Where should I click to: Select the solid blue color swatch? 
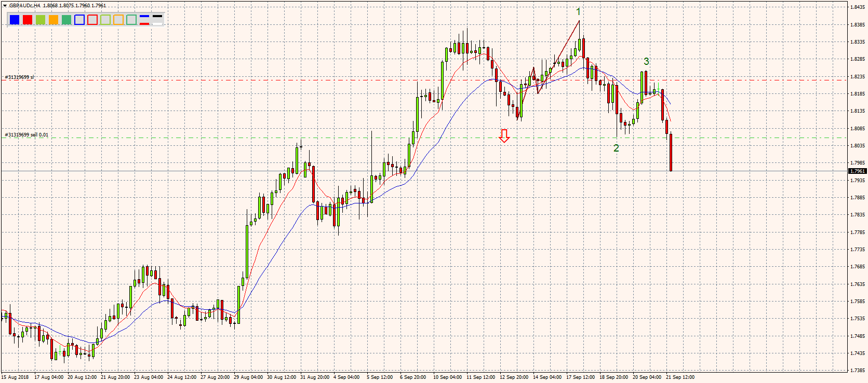point(15,20)
